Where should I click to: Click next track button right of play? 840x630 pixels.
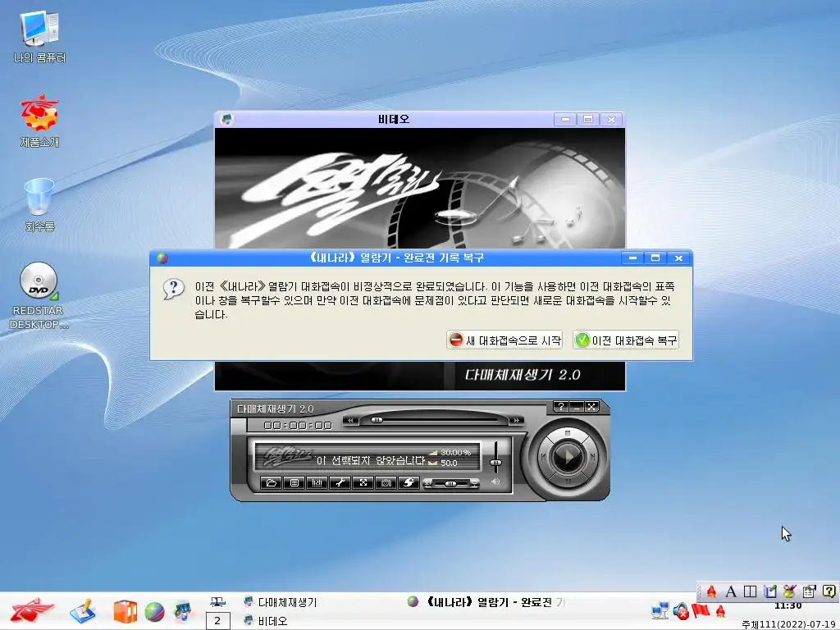pos(592,456)
